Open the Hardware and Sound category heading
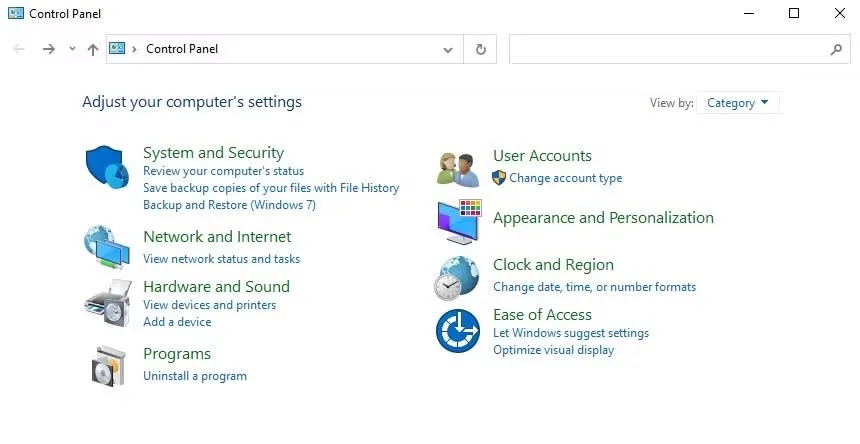 click(x=216, y=286)
